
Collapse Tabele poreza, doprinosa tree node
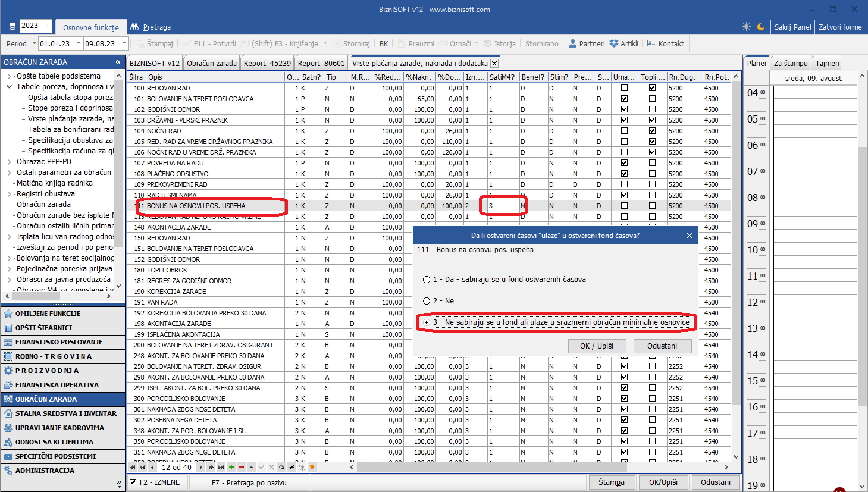coord(10,87)
